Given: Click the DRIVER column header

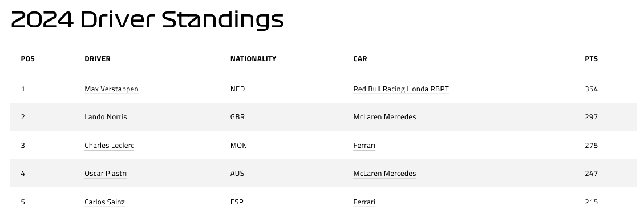Looking at the screenshot, I should 98,59.
